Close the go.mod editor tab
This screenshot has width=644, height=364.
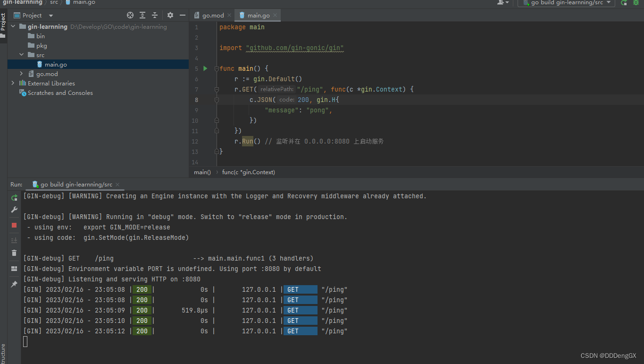[x=229, y=15]
